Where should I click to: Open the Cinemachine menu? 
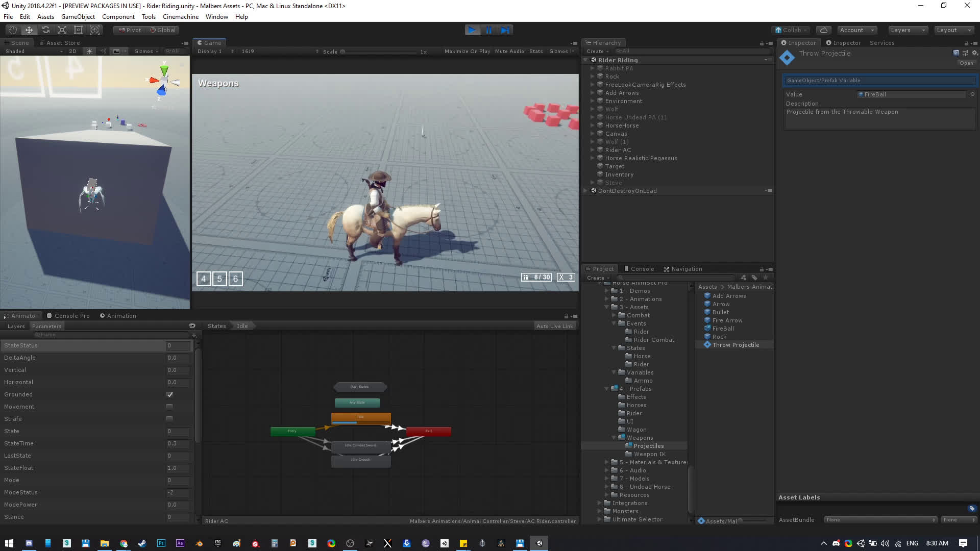click(180, 17)
